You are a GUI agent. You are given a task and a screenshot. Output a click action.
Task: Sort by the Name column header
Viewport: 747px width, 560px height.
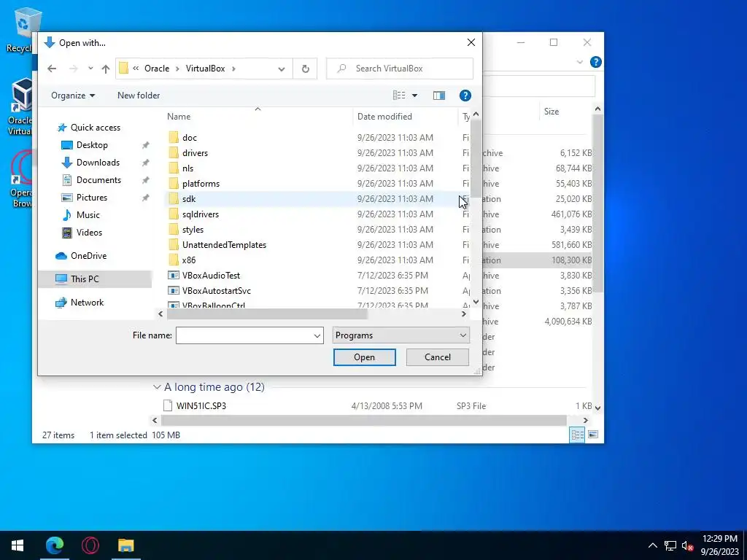(179, 116)
